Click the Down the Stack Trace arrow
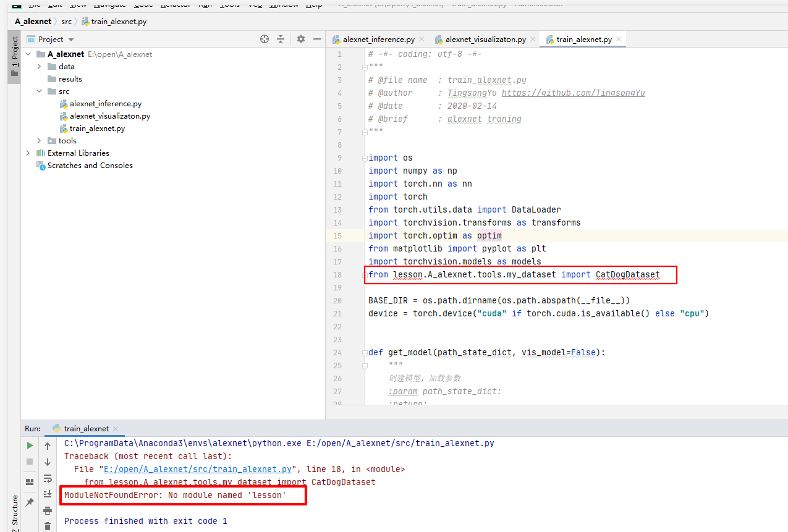Viewport: 788px width, 532px height. pyautogui.click(x=48, y=462)
